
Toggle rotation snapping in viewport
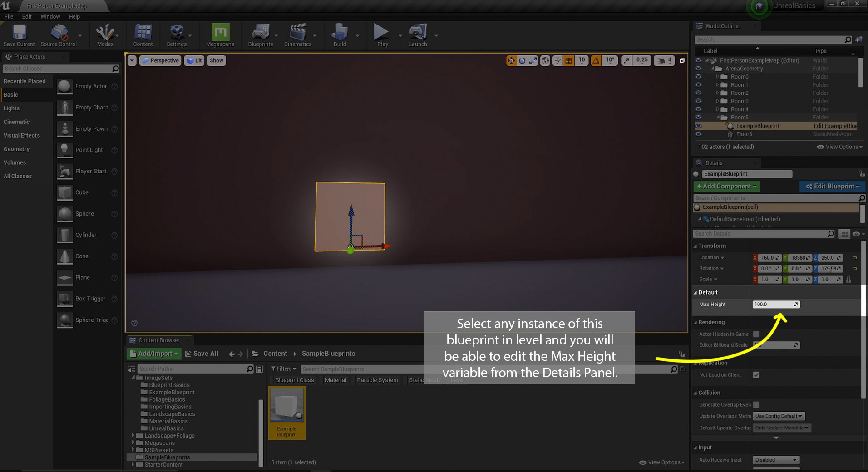pyautogui.click(x=596, y=60)
